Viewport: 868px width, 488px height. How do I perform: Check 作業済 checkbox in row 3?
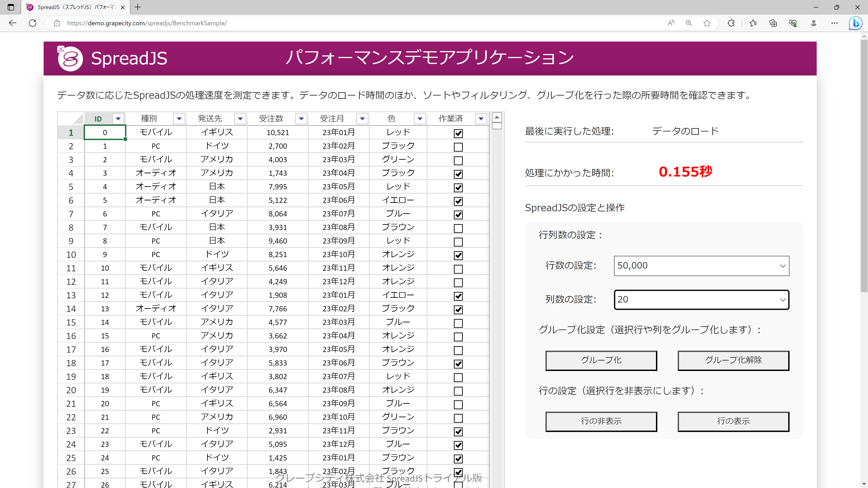[458, 160]
